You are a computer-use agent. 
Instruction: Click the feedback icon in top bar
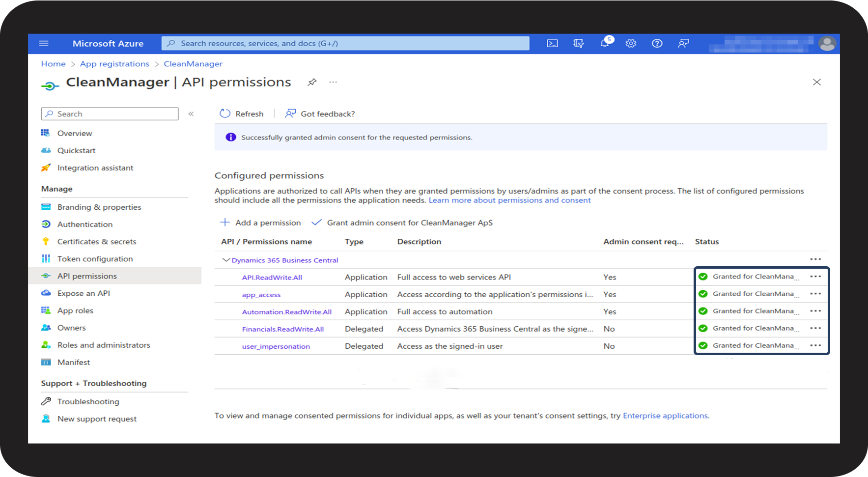coord(683,43)
